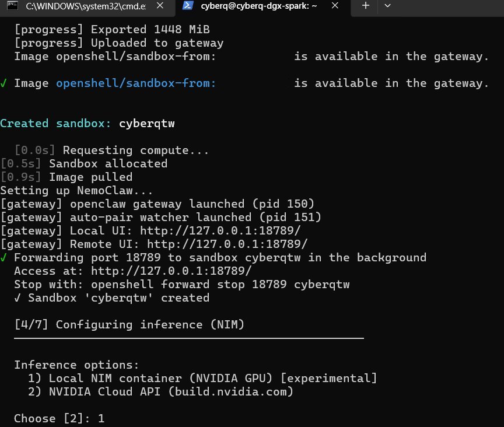Open the Local UI URL
Image resolution: width=504 pixels, height=427 pixels.
coord(223,231)
